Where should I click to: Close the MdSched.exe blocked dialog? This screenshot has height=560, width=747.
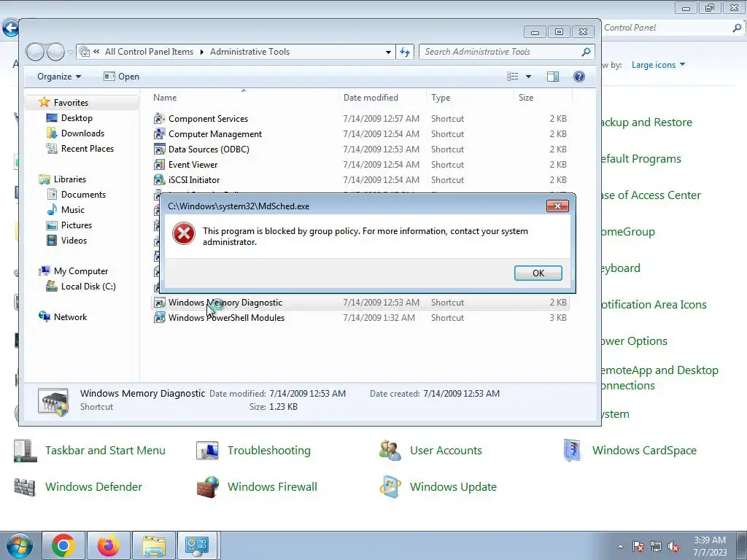click(557, 206)
